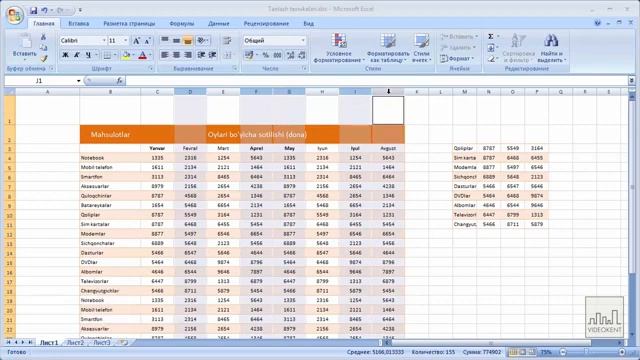Click the zoom in plus button
The image size is (640, 360).
pyautogui.click(x=622, y=352)
